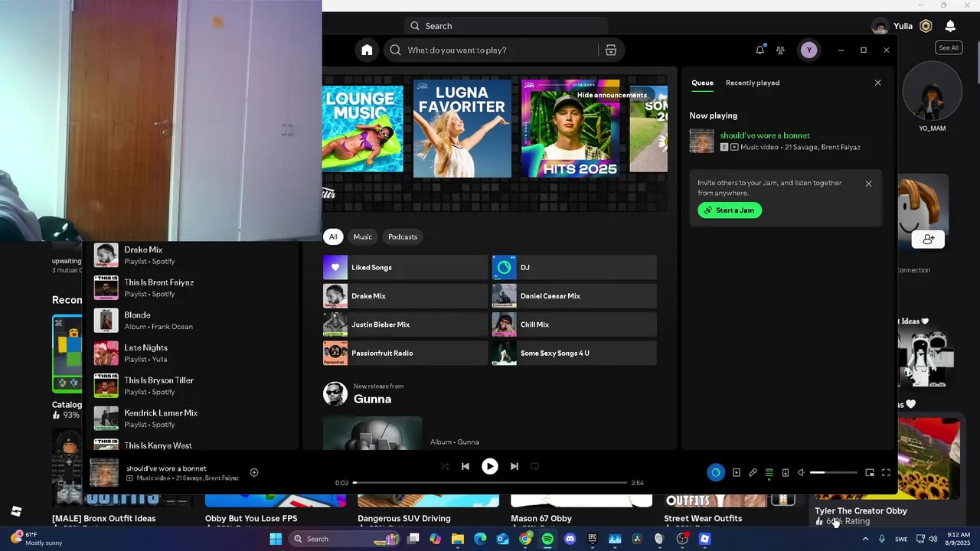This screenshot has width=980, height=551.
Task: Click See All in Roblox friends
Action: (949, 47)
